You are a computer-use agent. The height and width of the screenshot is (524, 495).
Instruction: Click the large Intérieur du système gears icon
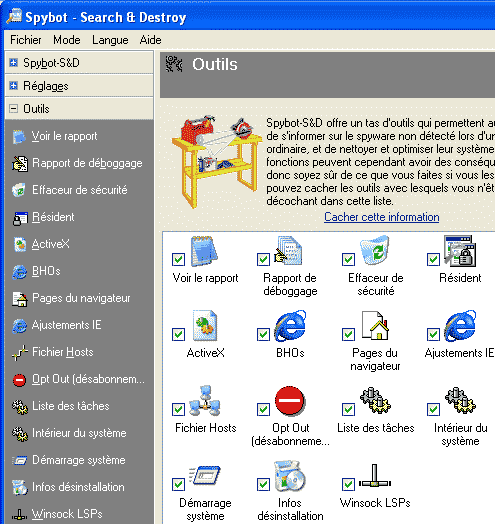(460, 400)
